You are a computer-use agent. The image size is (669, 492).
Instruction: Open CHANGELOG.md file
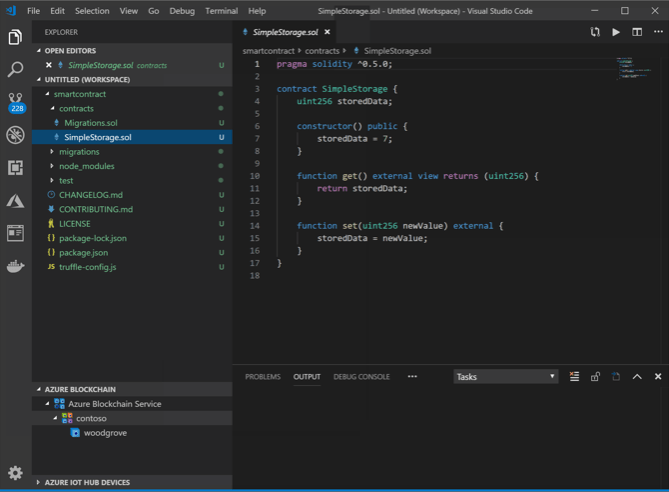tap(132, 195)
